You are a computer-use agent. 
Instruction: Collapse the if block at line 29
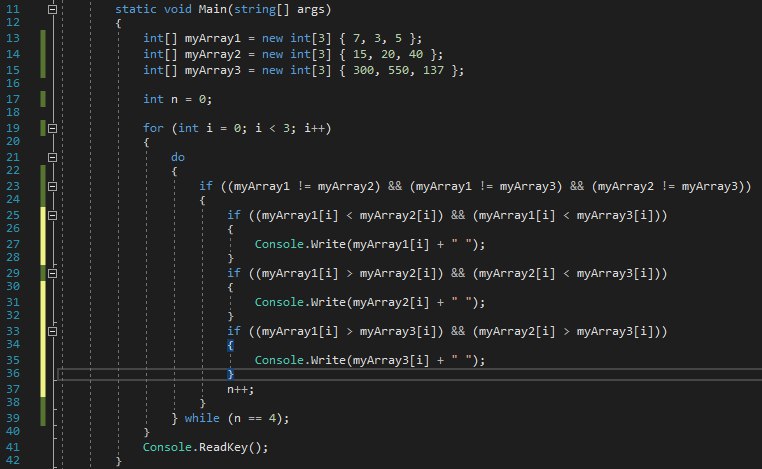pos(52,273)
